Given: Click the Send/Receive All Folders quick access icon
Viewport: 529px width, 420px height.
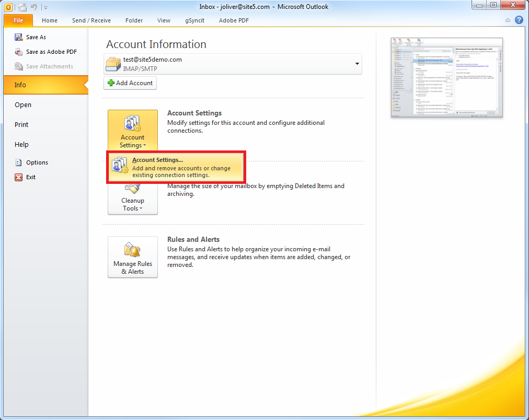Looking at the screenshot, I should pyautogui.click(x=22, y=7).
